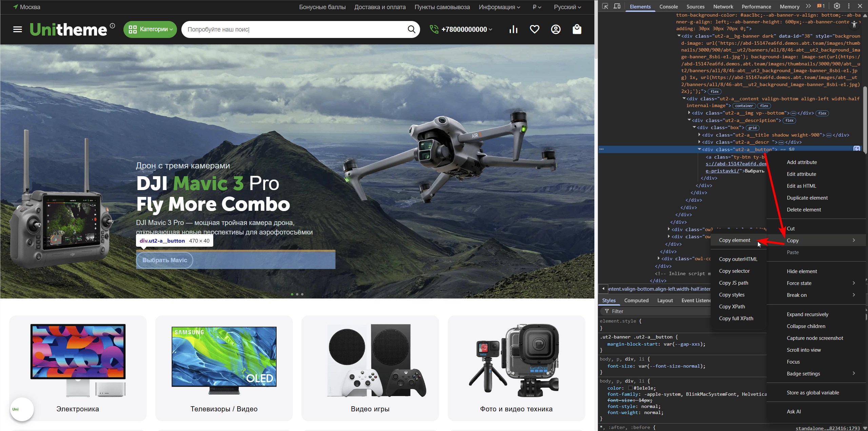Click the #1e1e1e color swatch
868x431 pixels.
coord(630,388)
